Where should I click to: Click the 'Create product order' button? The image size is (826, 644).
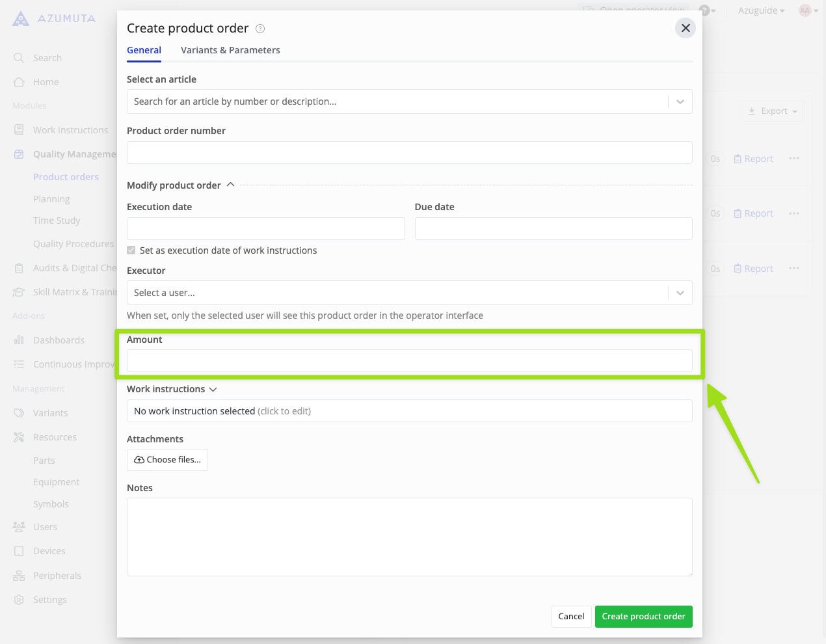[x=643, y=616]
